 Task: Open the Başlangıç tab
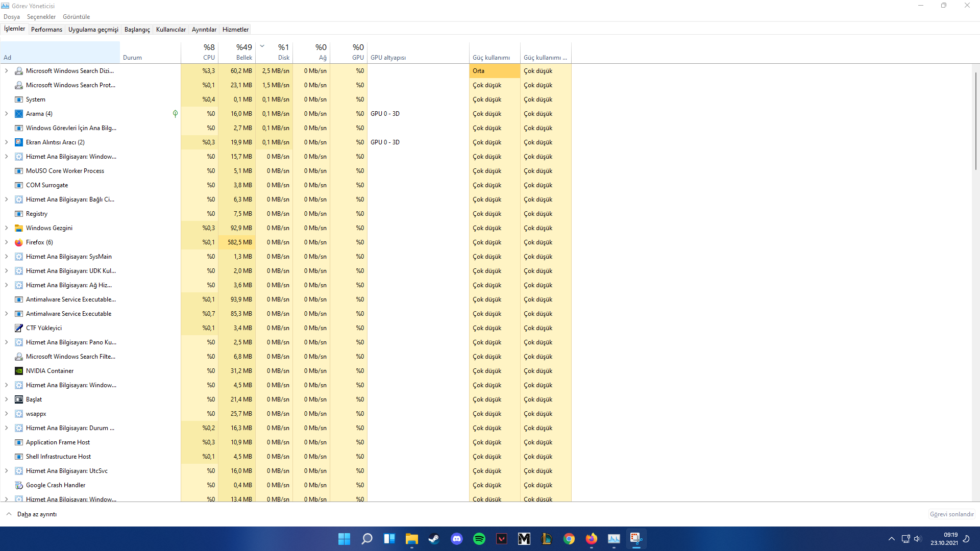click(x=137, y=30)
